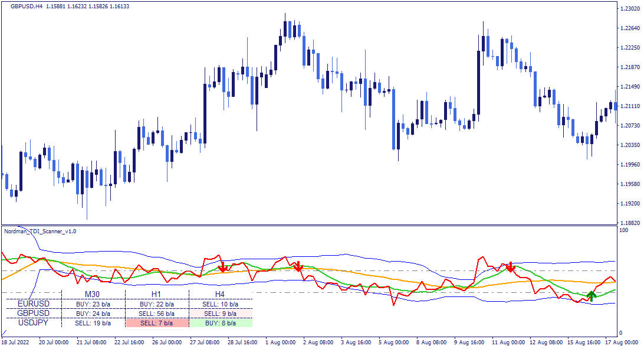Screen dimensions: 644x349
Task: Toggle the USDJPY H4 BUY highlighted cell
Action: (x=220, y=322)
